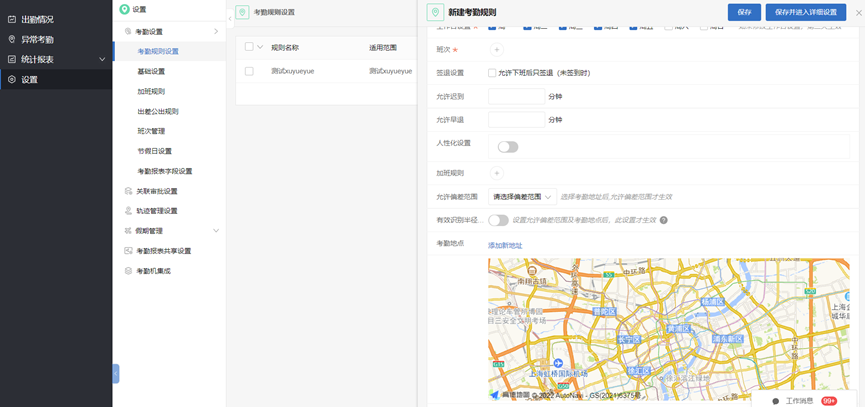This screenshot has height=407, width=865.
Task: Click the 关联审批设置 icon
Action: coord(128,191)
